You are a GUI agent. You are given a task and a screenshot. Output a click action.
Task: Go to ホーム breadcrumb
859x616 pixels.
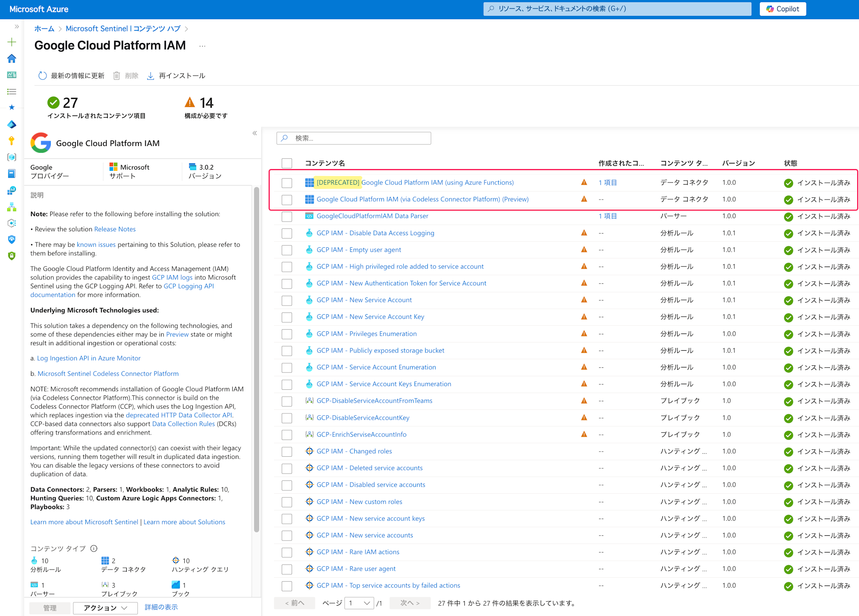click(x=44, y=29)
